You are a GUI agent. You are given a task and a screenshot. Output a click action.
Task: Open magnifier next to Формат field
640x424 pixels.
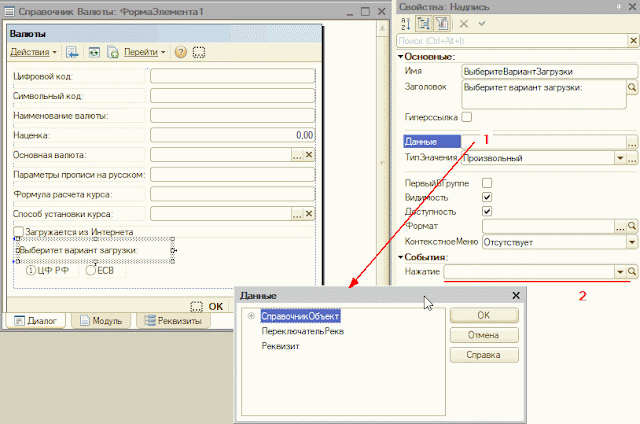coord(632,226)
